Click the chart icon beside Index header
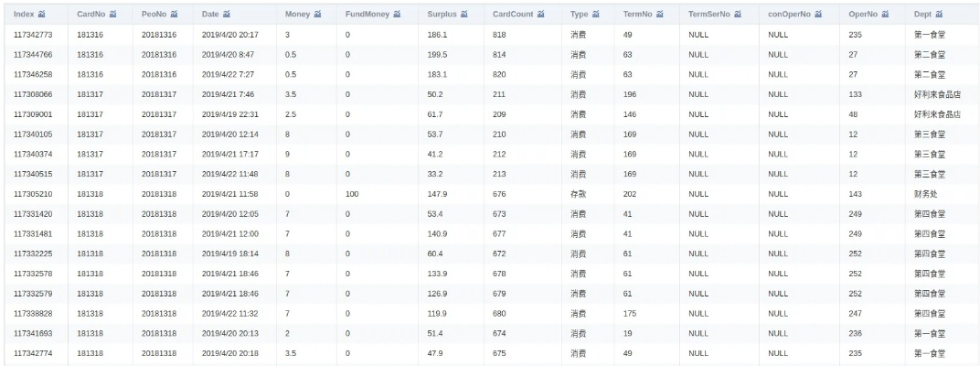 (x=42, y=15)
